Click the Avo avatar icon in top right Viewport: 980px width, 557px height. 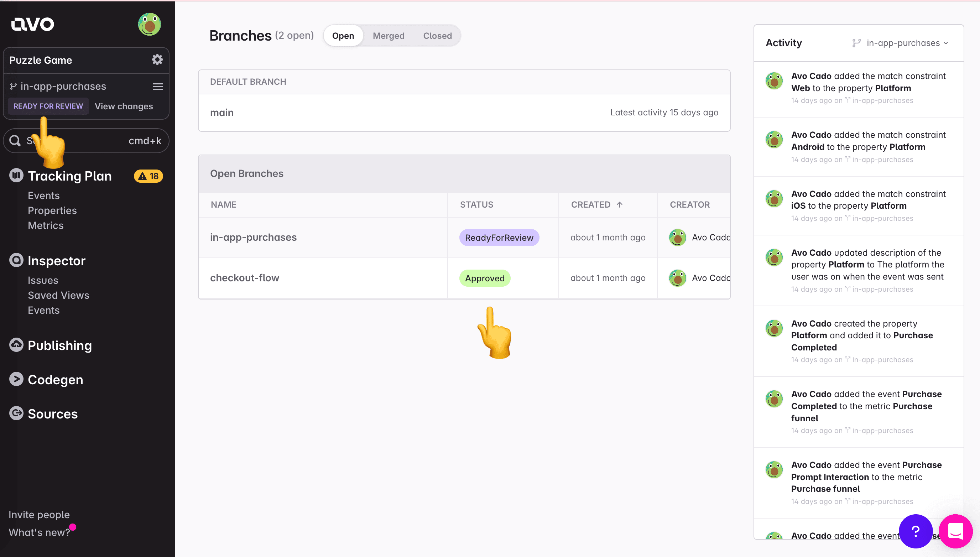point(150,24)
